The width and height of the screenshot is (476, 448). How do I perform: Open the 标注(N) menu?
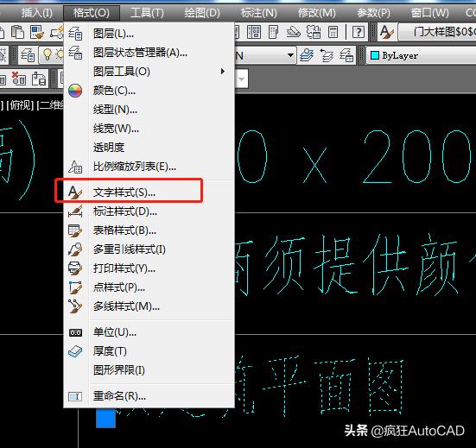(259, 13)
